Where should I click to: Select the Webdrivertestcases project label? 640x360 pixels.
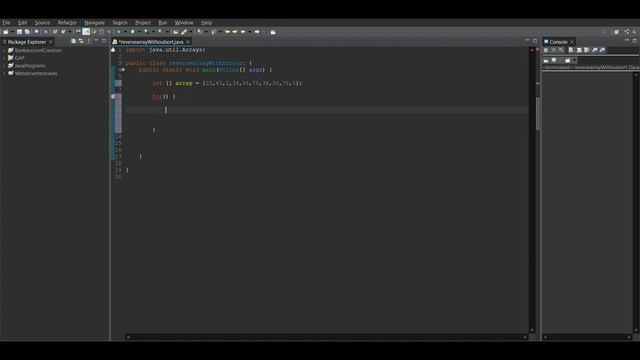[36, 73]
